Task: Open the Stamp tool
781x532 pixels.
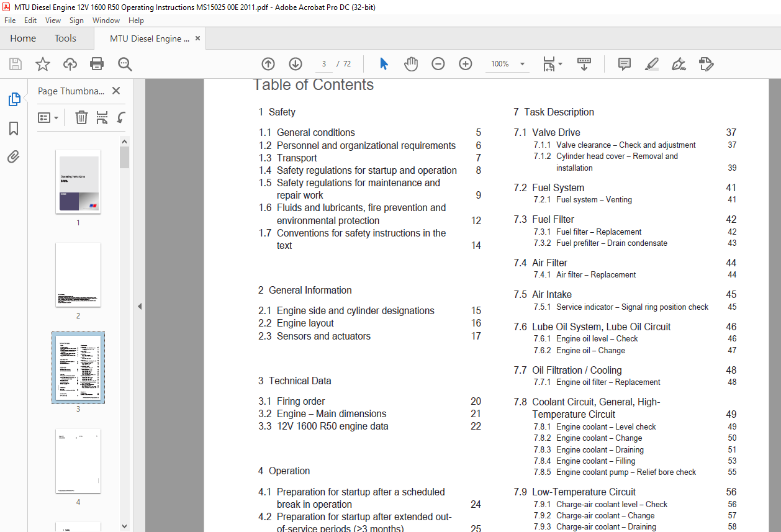Action: pyautogui.click(x=706, y=64)
